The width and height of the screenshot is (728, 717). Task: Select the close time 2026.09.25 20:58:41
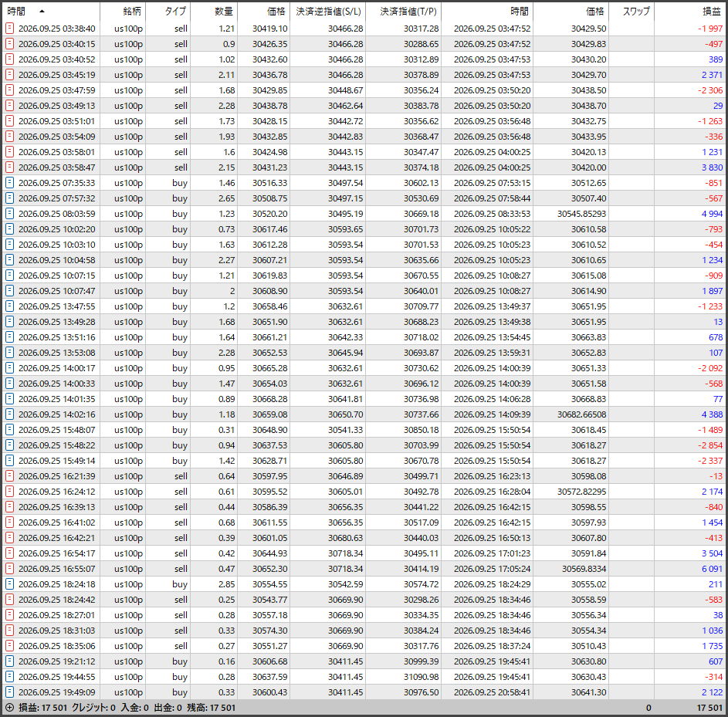pyautogui.click(x=492, y=692)
